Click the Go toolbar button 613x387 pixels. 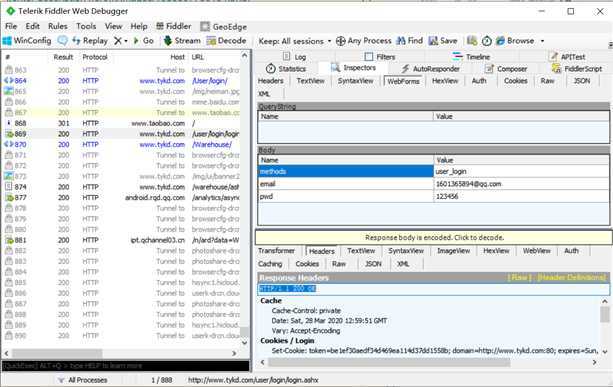tap(143, 41)
